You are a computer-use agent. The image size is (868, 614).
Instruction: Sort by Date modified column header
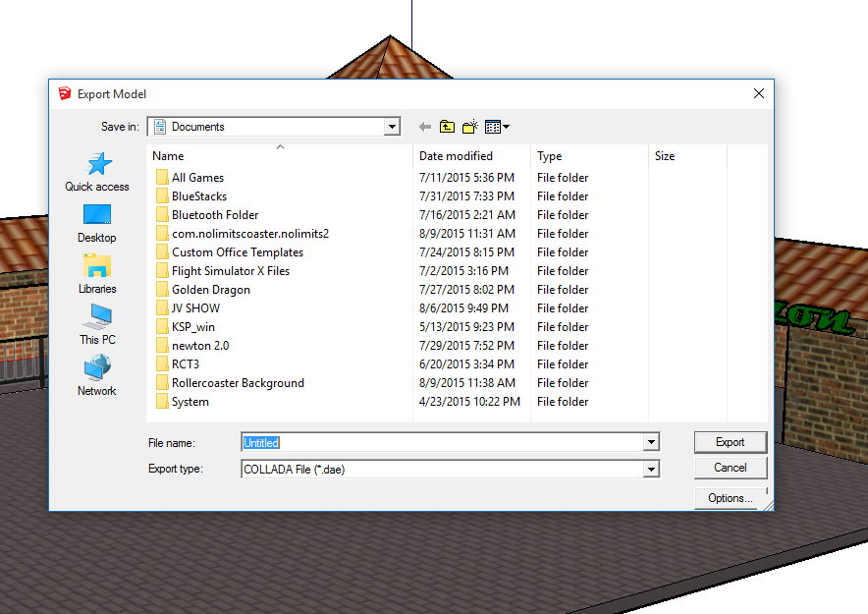tap(456, 156)
